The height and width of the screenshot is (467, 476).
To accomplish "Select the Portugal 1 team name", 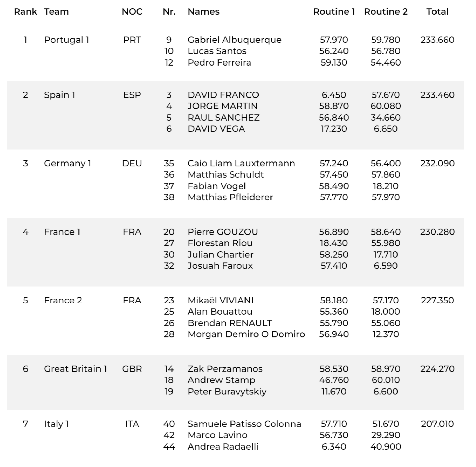I will click(67, 40).
